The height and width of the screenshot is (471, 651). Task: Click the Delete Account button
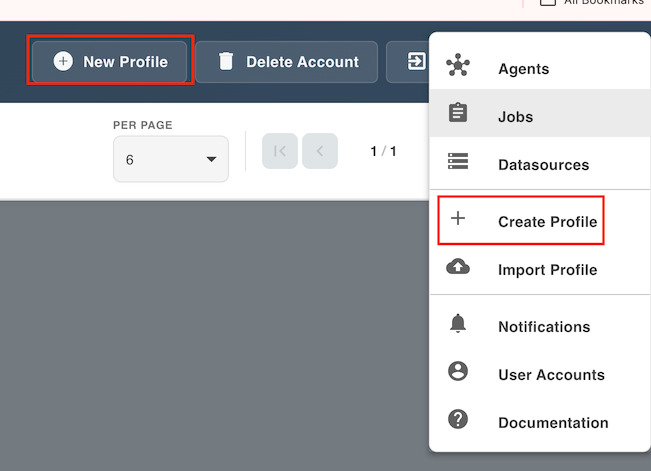pyautogui.click(x=286, y=61)
